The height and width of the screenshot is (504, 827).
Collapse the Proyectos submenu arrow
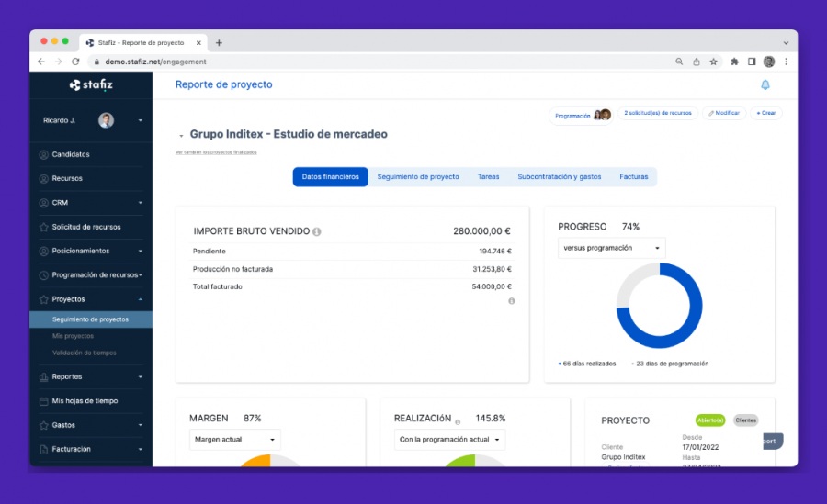coord(141,299)
